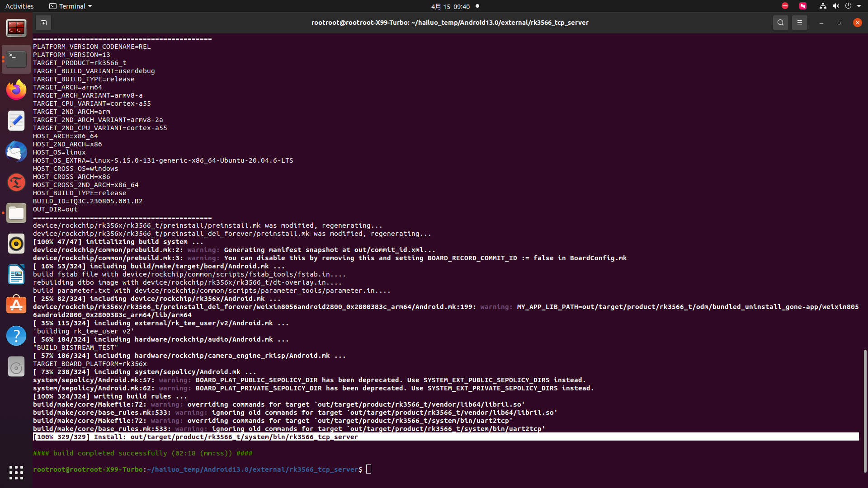Show Applications grid
The image size is (868, 488).
16,472
